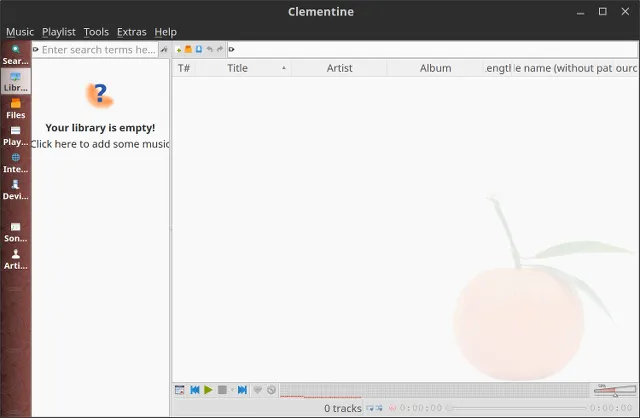Open the Playlist menu
Screen dimensions: 640x418
point(58,32)
